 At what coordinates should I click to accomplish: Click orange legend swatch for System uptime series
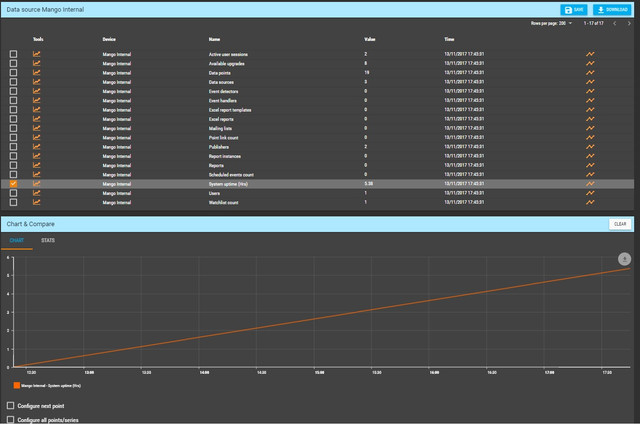tap(17, 385)
